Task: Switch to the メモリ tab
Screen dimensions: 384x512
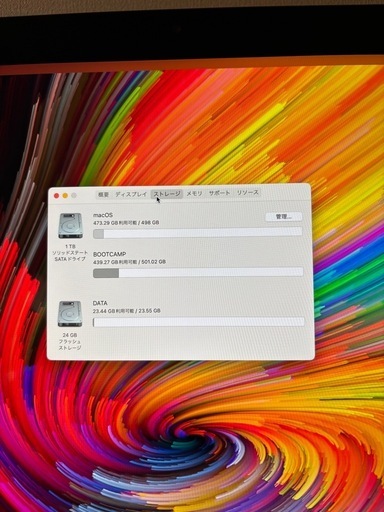Action: click(x=194, y=193)
